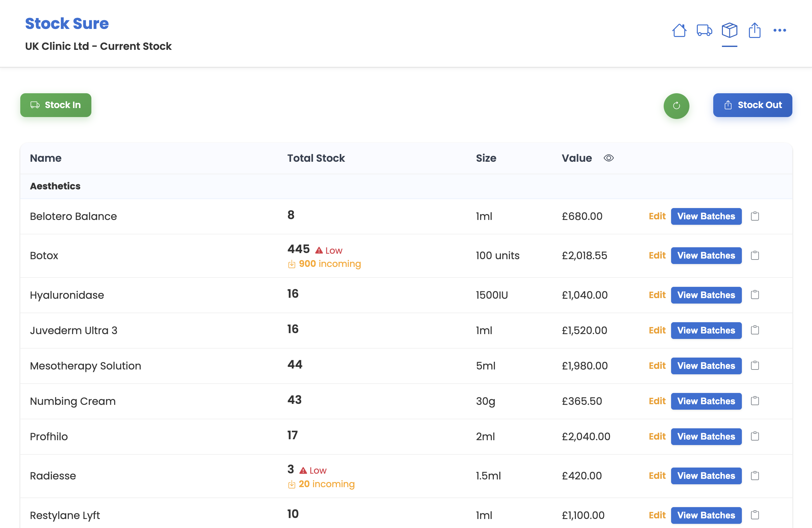Click the incoming icon beside 20 incoming
This screenshot has width=812, height=528.
[291, 485]
